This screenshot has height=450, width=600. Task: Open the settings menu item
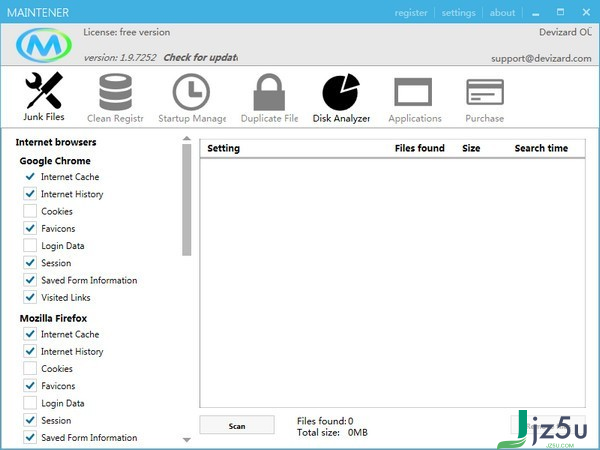(458, 13)
